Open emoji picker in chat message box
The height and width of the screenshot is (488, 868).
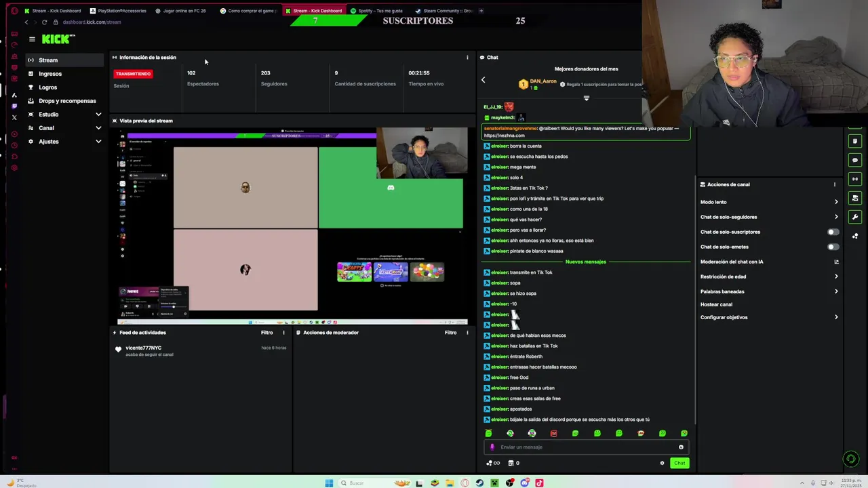click(681, 447)
